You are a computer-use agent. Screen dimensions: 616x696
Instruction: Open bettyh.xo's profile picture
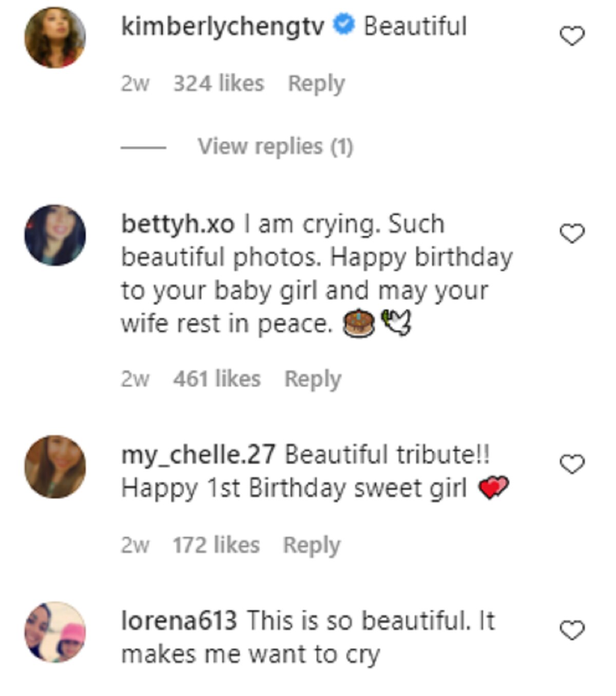coord(55,235)
